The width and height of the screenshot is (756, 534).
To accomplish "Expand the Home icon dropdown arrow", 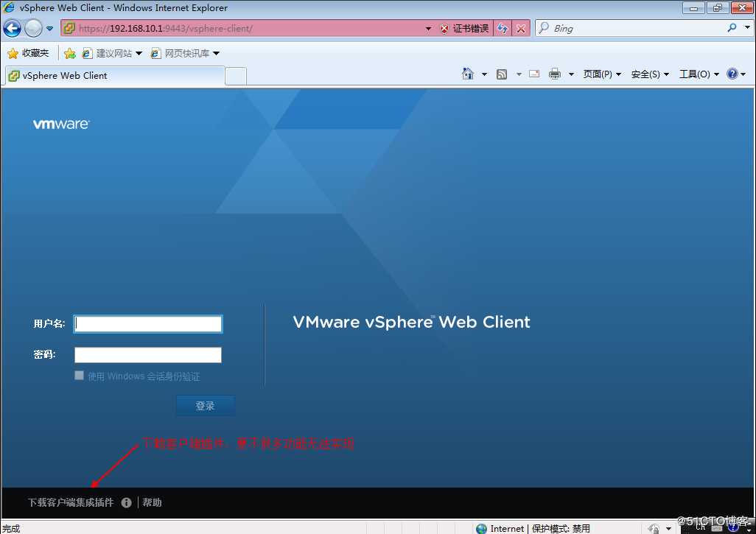I will (x=484, y=74).
